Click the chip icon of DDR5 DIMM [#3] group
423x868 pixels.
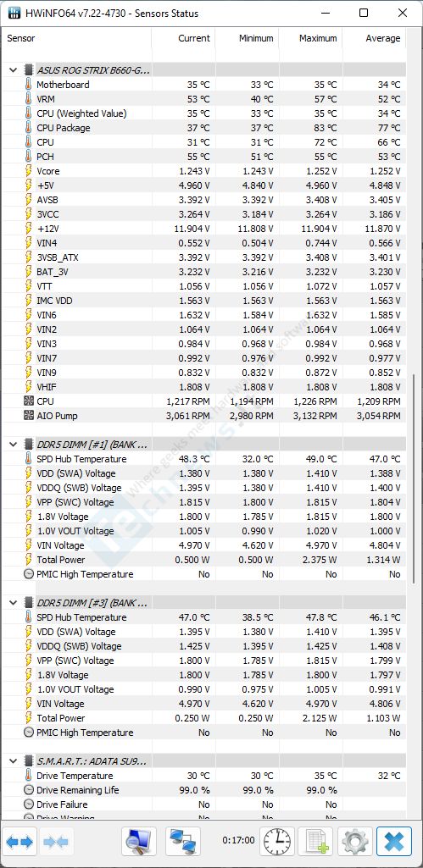click(x=28, y=602)
